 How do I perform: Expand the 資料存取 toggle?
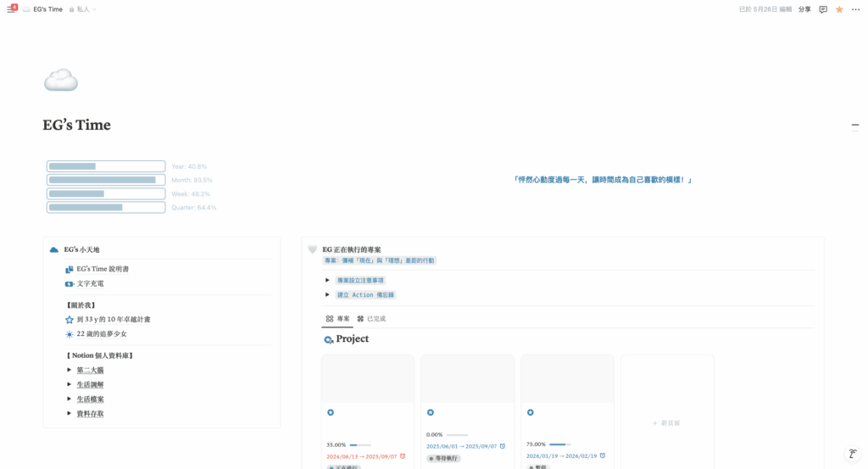[x=70, y=414]
